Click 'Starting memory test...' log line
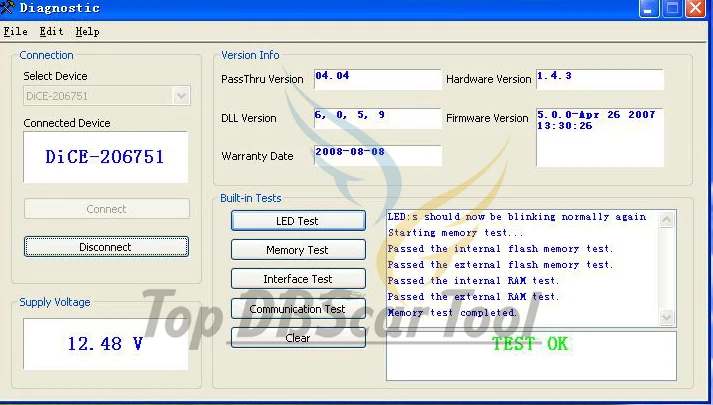Screen dimensions: 713x405 (456, 233)
